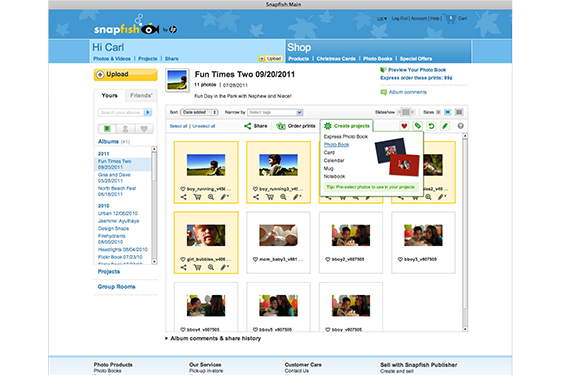This screenshot has width=566, height=375.
Task: Click the Snapfish fish logo
Action: click(x=149, y=29)
